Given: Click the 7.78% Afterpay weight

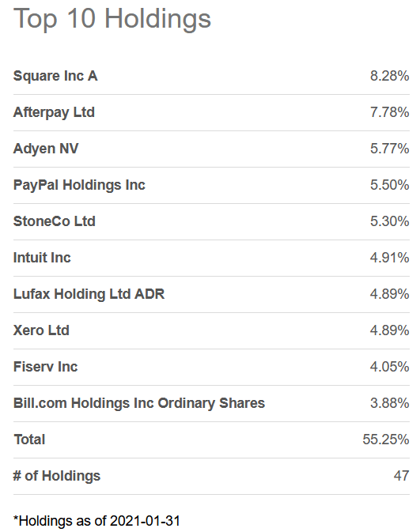Looking at the screenshot, I should click(x=390, y=112).
